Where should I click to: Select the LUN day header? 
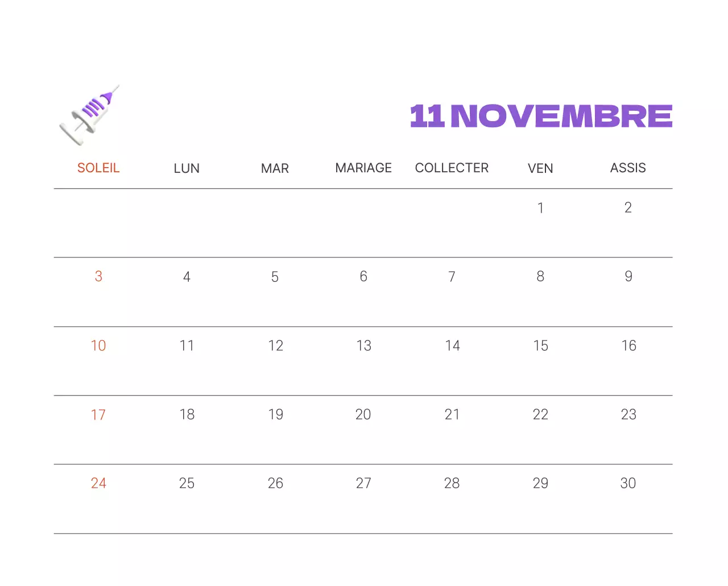[x=187, y=169]
